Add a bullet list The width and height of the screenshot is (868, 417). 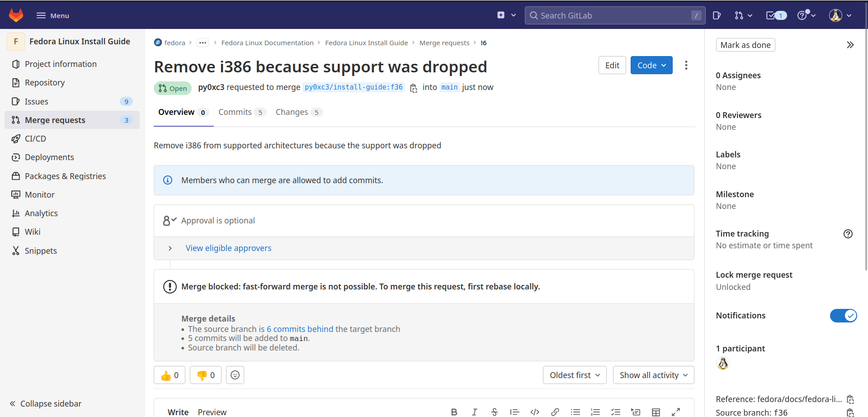576,412
